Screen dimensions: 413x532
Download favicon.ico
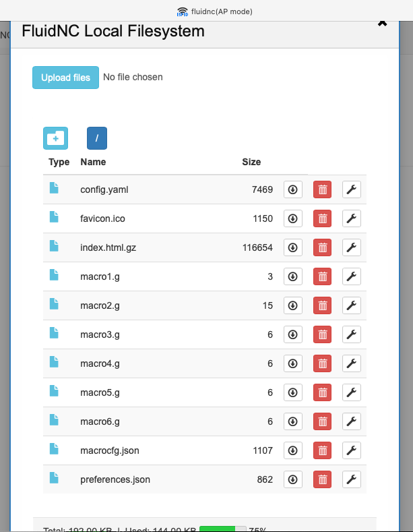[293, 218]
